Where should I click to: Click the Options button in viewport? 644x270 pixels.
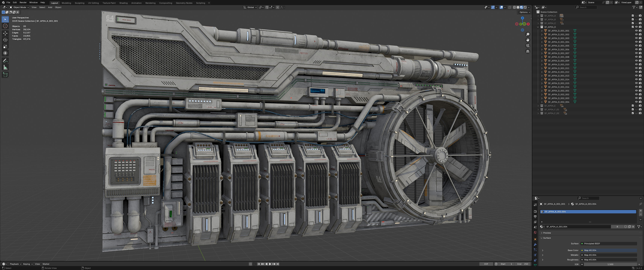[x=525, y=12]
